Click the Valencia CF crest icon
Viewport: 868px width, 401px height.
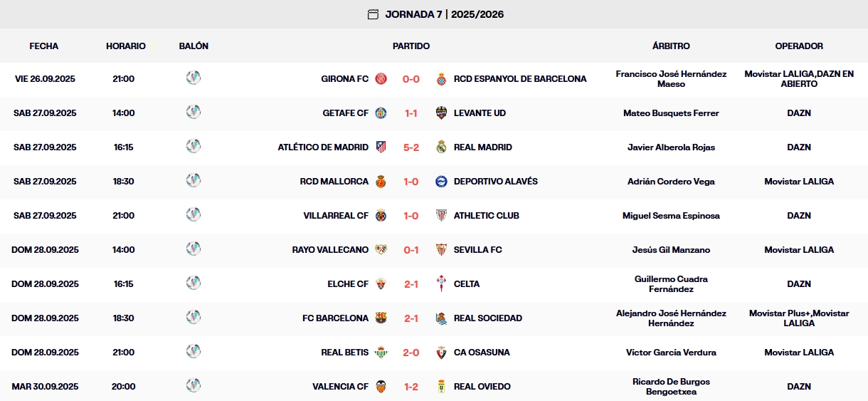[381, 387]
